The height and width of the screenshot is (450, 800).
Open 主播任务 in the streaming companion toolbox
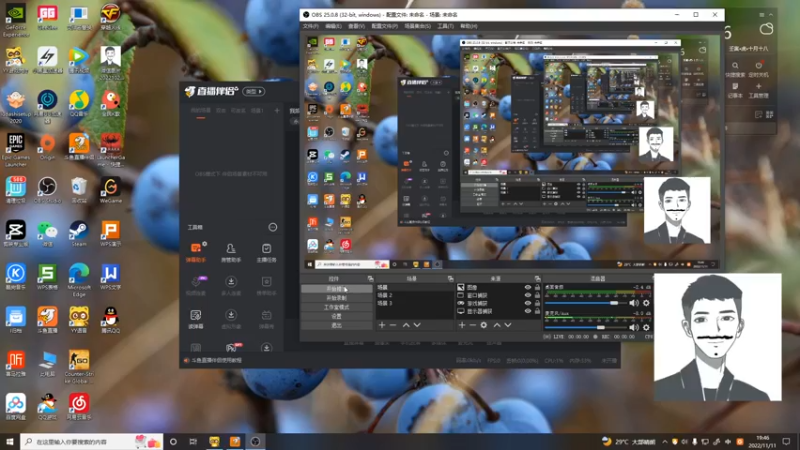(266, 252)
